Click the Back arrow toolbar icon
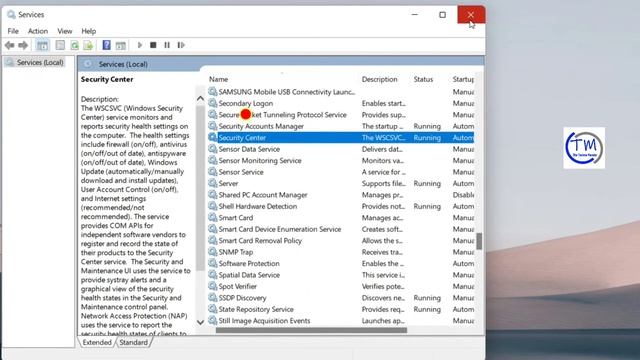 pyautogui.click(x=10, y=45)
